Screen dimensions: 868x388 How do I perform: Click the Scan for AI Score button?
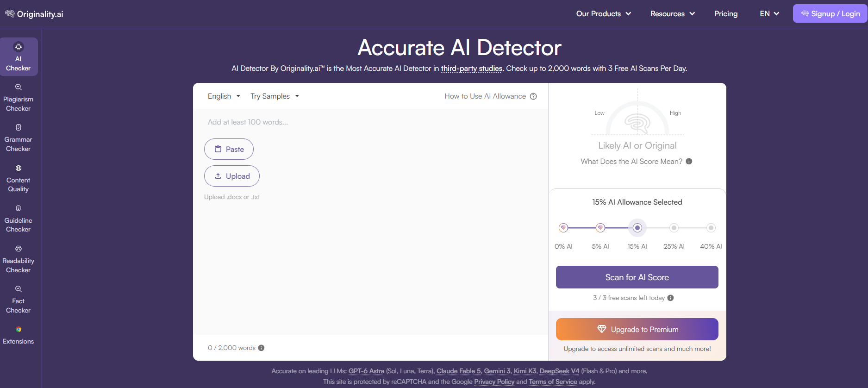pyautogui.click(x=637, y=277)
